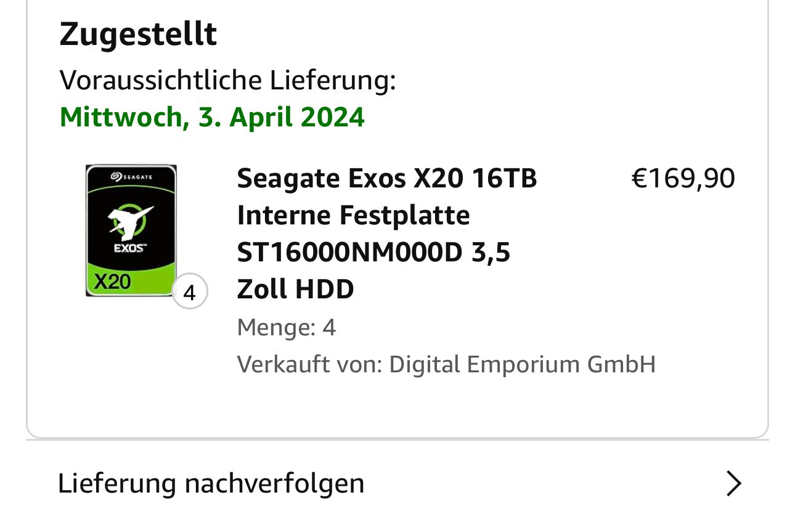Image resolution: width=795 pixels, height=532 pixels.
Task: Open Lieferung nachverfolgen tracking row
Action: pos(397,483)
